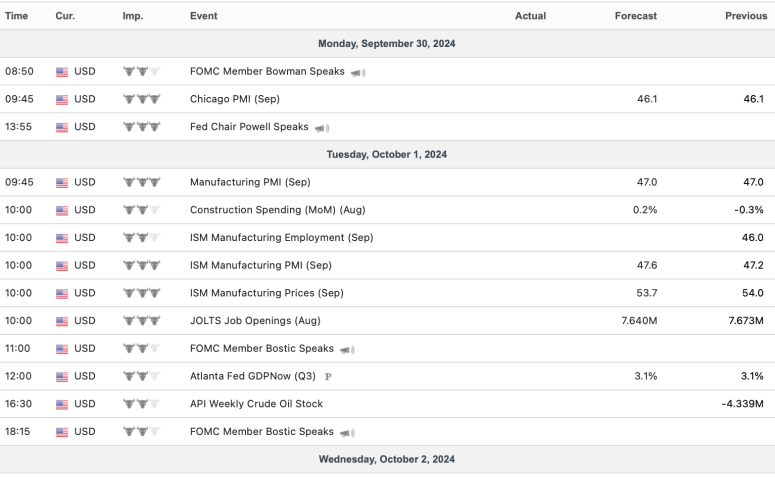Click the Imp. column header
This screenshot has height=477, width=775.
coord(132,16)
